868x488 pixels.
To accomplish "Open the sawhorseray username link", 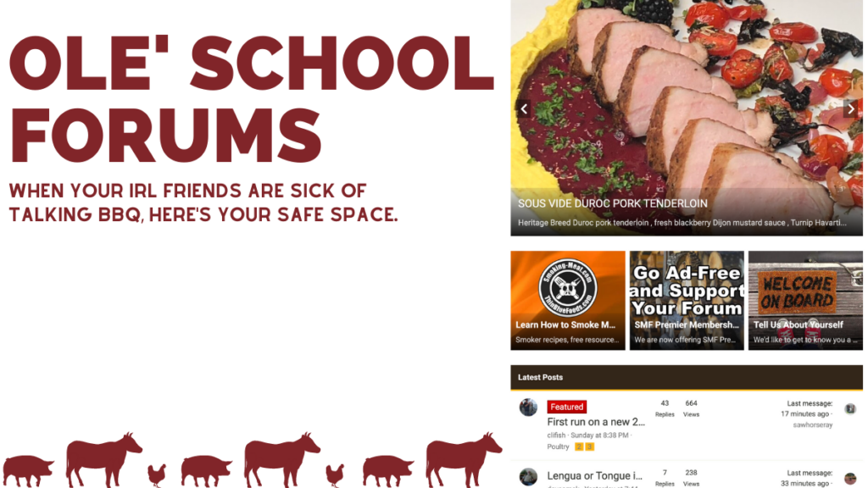I will pos(813,425).
